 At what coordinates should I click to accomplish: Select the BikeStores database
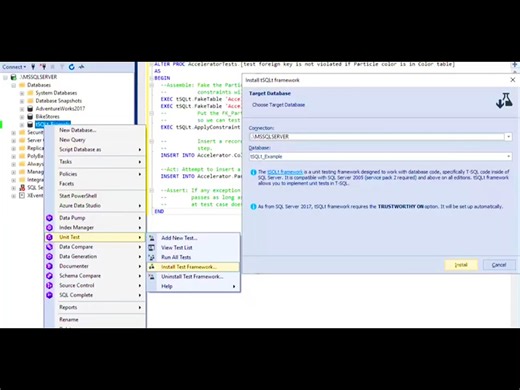click(48, 117)
